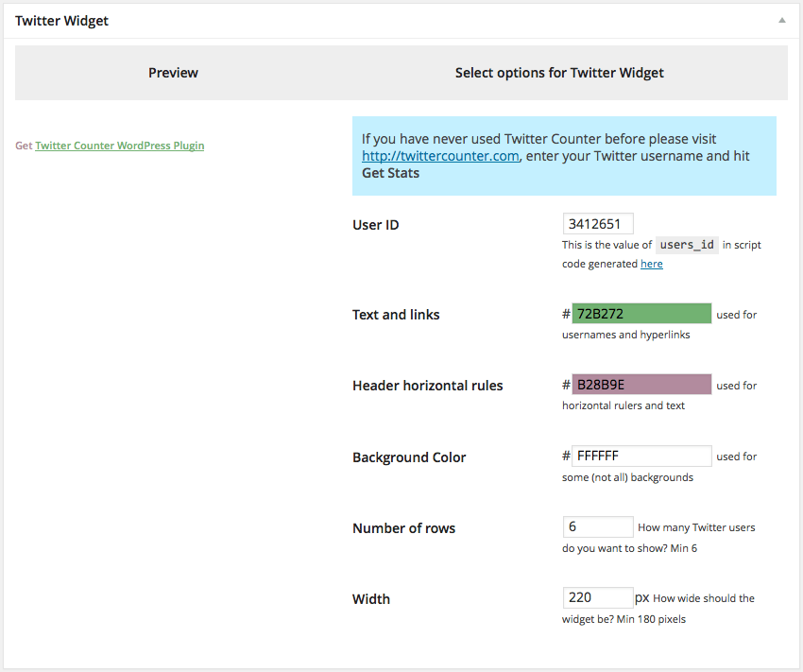Open the Twitter Counter WordPress Plugin link
803x672 pixels.
(119, 146)
